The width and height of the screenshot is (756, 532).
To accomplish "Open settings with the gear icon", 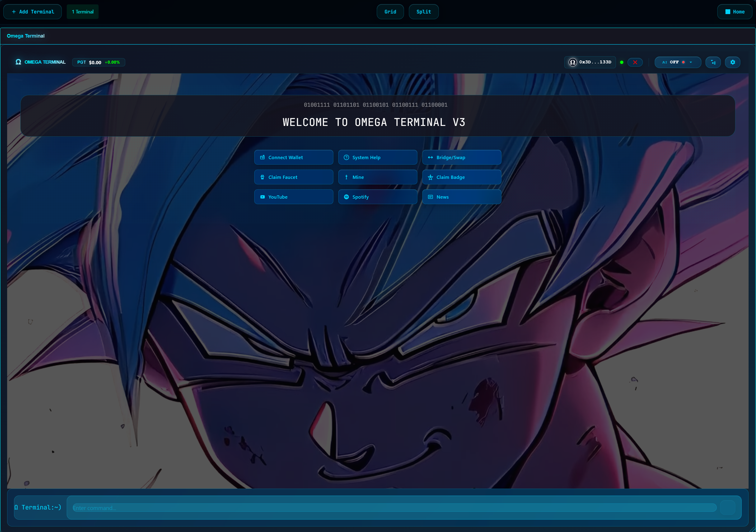I will tap(732, 62).
